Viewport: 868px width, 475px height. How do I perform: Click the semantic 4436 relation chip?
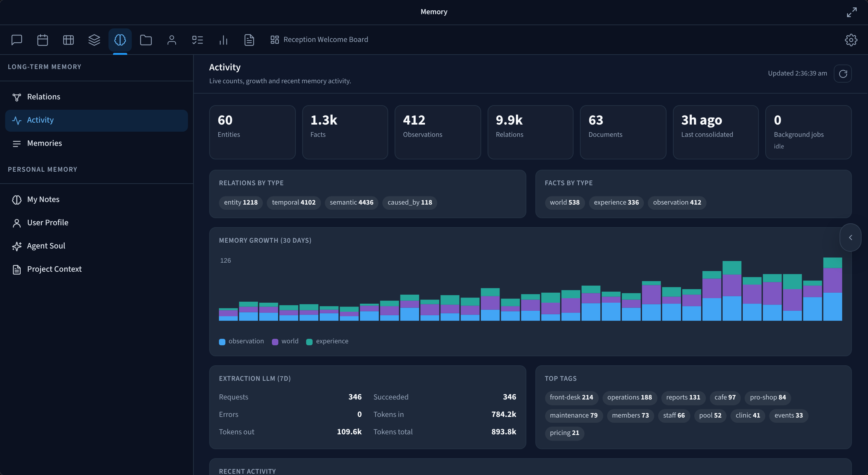351,202
